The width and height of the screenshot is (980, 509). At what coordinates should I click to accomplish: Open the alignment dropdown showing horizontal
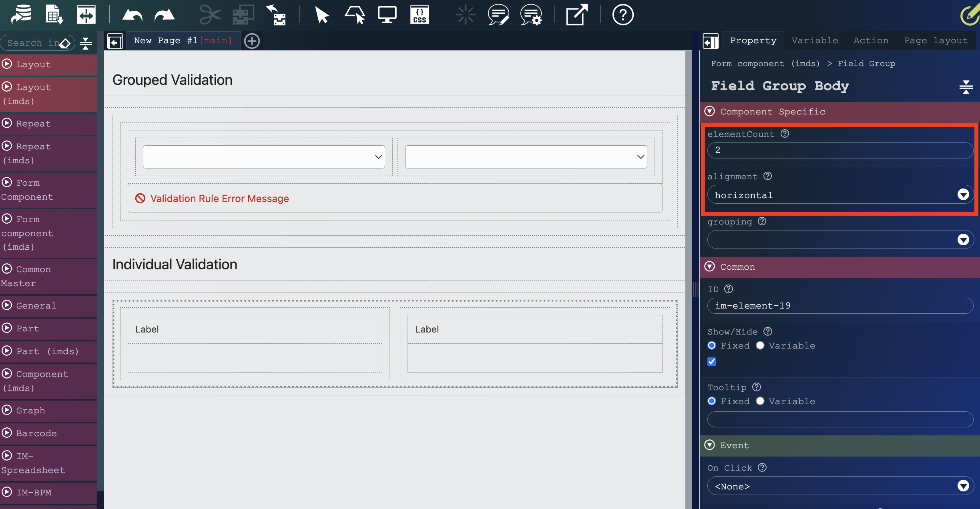click(x=840, y=195)
